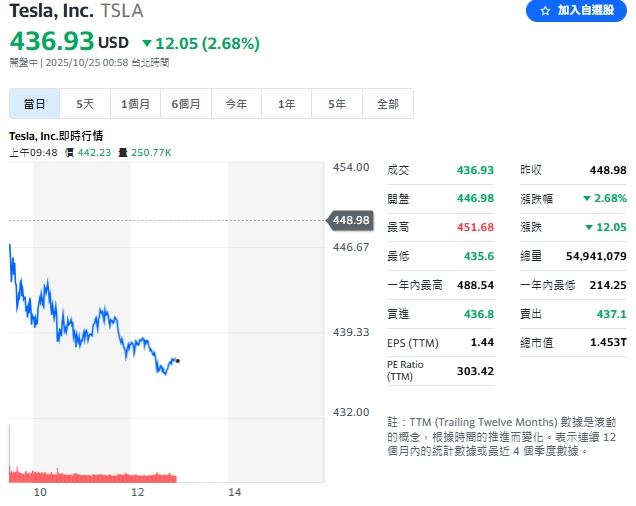Select the 當日 intraday tab
Screen dimensions: 636x506
[x=35, y=104]
